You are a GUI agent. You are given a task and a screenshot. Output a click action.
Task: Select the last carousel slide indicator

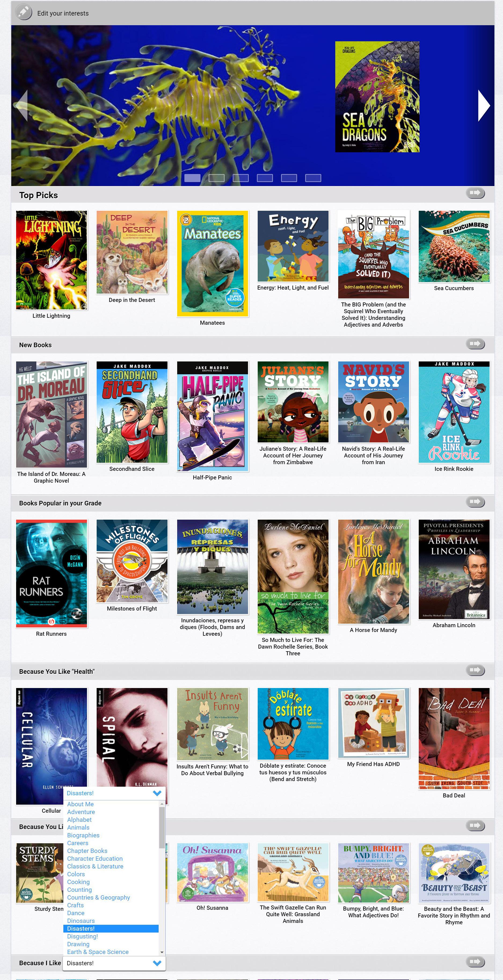[x=313, y=178]
